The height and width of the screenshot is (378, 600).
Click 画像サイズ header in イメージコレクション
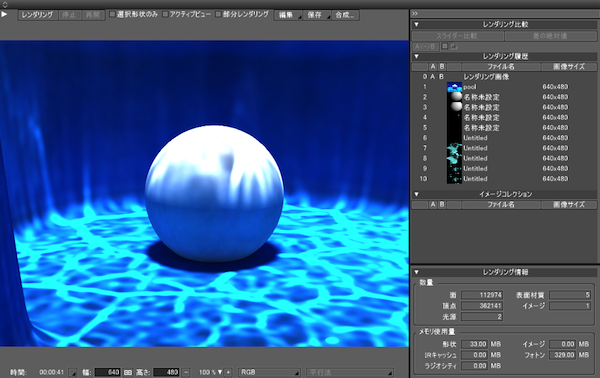(x=569, y=205)
